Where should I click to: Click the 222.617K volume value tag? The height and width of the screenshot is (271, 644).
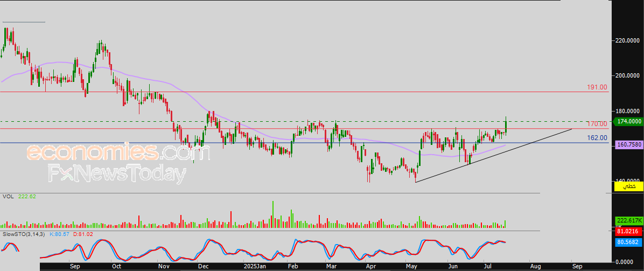click(x=628, y=221)
